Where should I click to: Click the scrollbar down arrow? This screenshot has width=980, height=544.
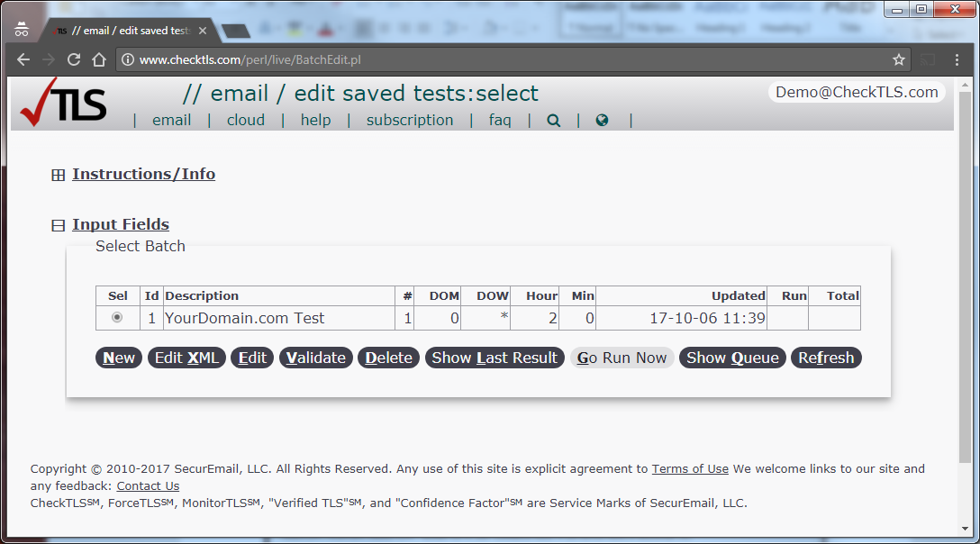(x=965, y=529)
